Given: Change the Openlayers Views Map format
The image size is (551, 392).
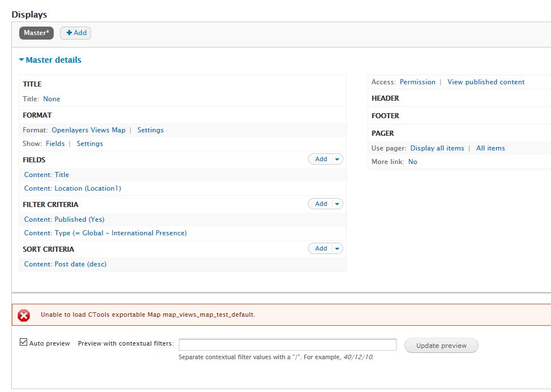Looking at the screenshot, I should pos(89,130).
